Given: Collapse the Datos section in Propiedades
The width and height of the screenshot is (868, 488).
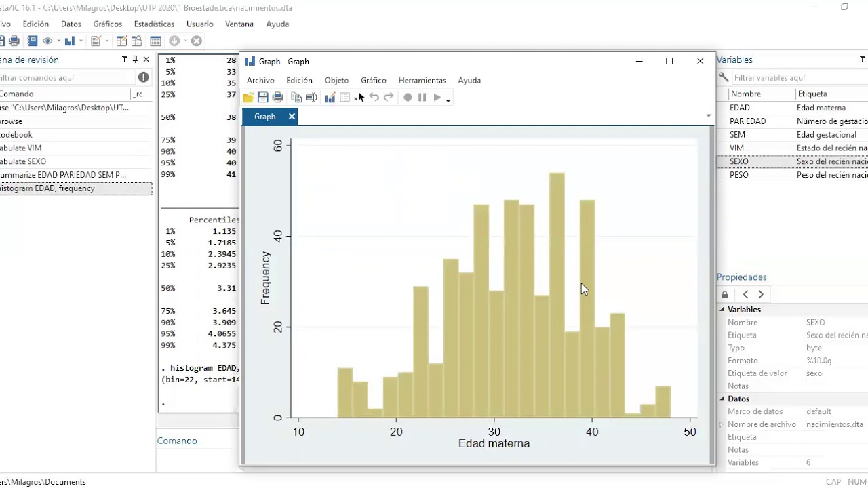Looking at the screenshot, I should tap(722, 399).
